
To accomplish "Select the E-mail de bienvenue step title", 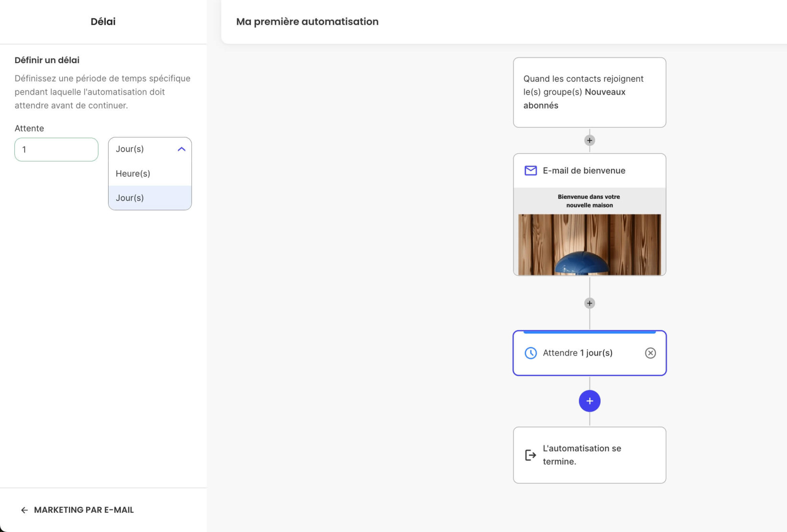I will pos(584,171).
